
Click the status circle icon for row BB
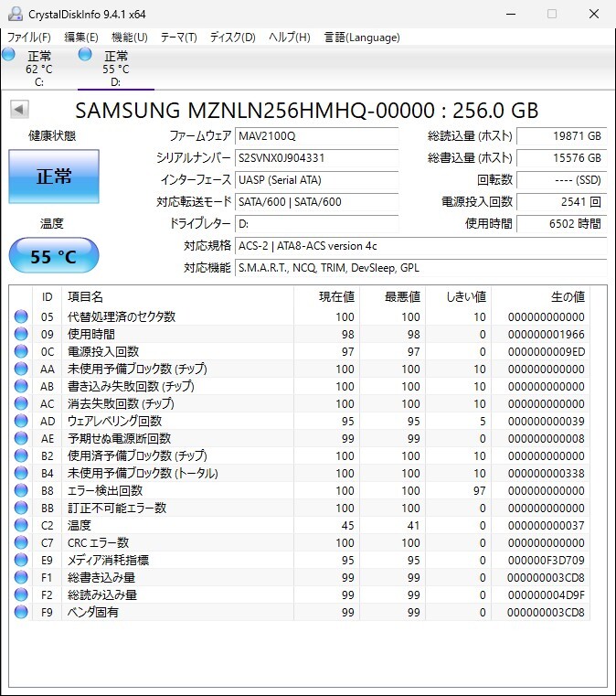pyautogui.click(x=21, y=508)
